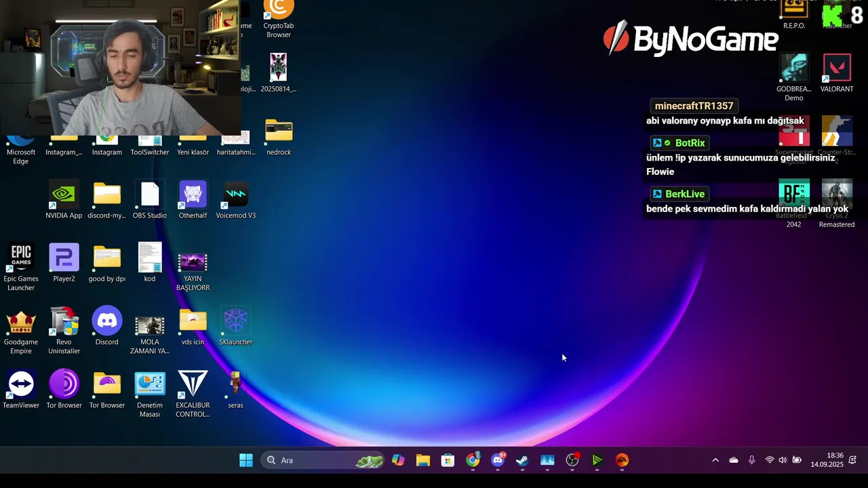The width and height of the screenshot is (868, 488).
Task: Switch to Google Chrome in taskbar
Action: [473, 460]
